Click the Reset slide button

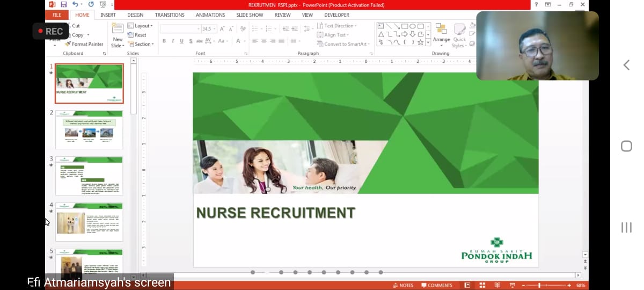point(137,35)
